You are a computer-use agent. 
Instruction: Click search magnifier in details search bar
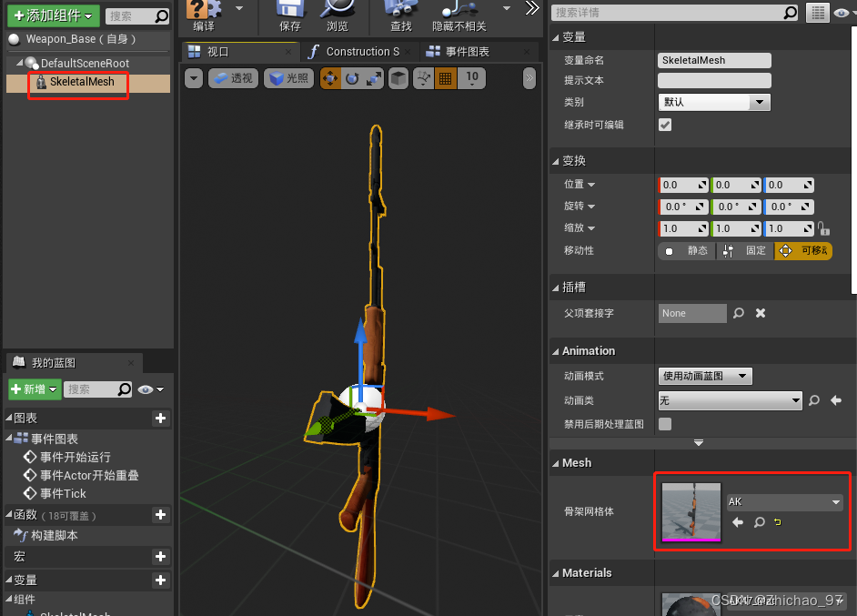(x=790, y=13)
